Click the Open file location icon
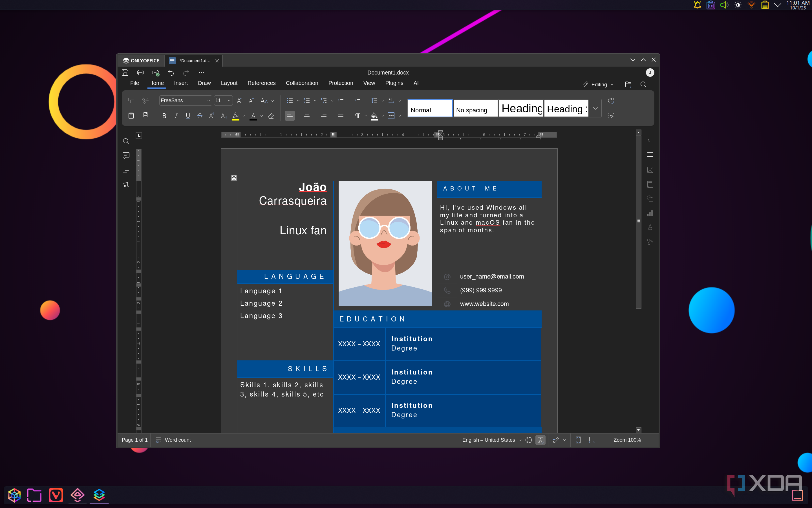The height and width of the screenshot is (508, 812). [628, 84]
